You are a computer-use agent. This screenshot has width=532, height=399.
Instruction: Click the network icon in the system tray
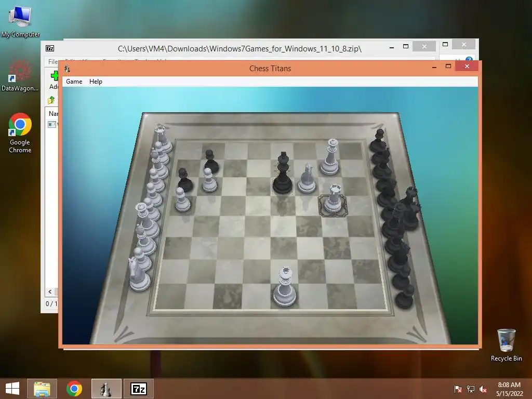click(x=471, y=389)
